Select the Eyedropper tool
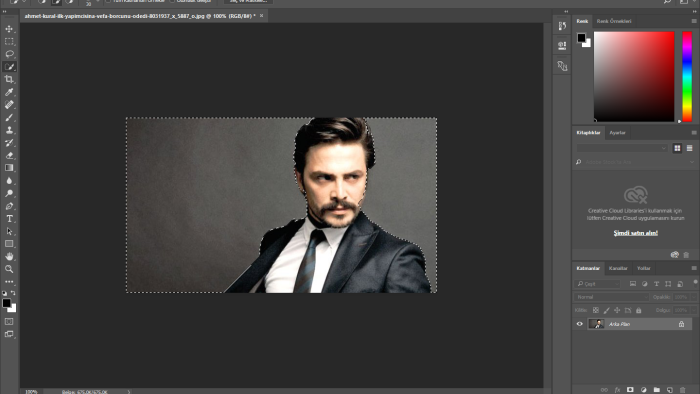The width and height of the screenshot is (700, 394). (9, 92)
